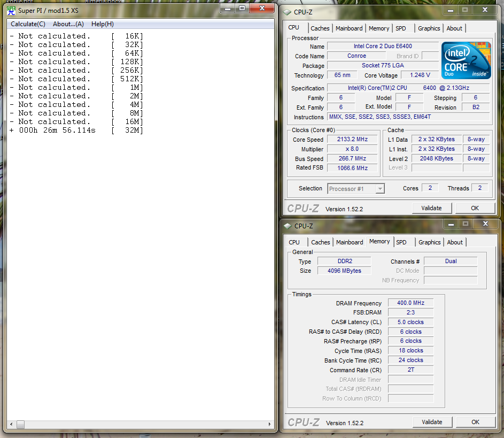This screenshot has width=504, height=438.
Task: Click the Core Speed value 2133.2 MHz
Action: pyautogui.click(x=352, y=139)
